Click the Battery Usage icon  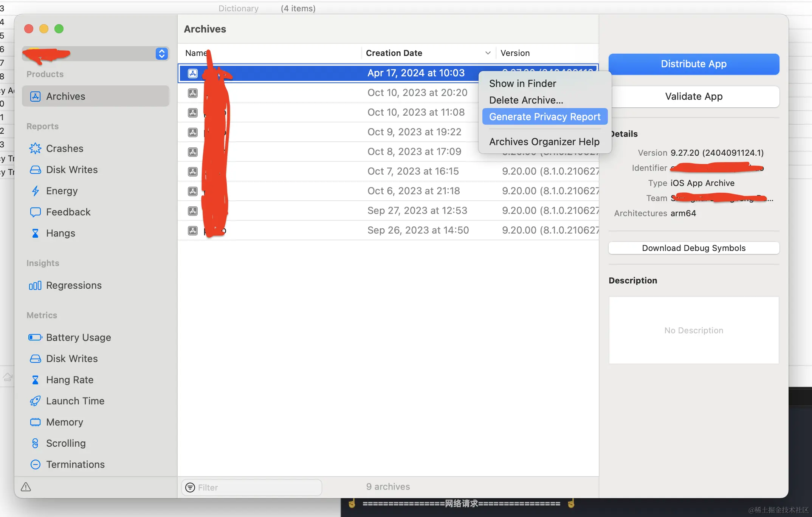[x=35, y=337]
